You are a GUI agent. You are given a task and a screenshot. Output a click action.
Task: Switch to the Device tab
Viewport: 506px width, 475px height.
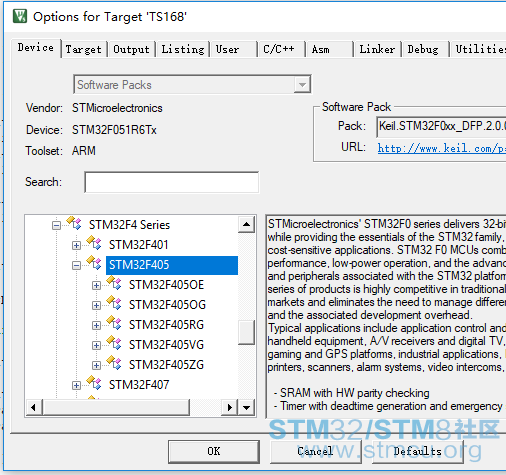click(x=36, y=48)
